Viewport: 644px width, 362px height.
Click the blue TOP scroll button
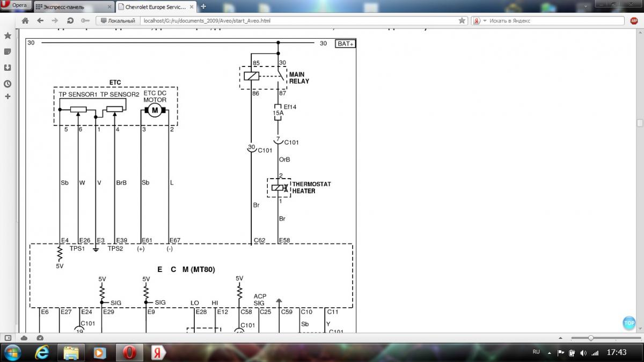[629, 323]
